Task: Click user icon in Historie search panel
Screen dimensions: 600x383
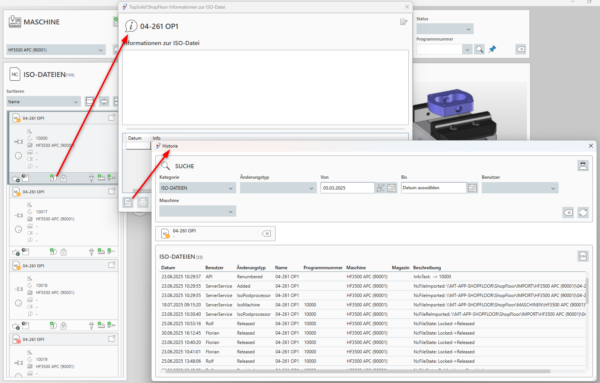Action: pos(583,165)
